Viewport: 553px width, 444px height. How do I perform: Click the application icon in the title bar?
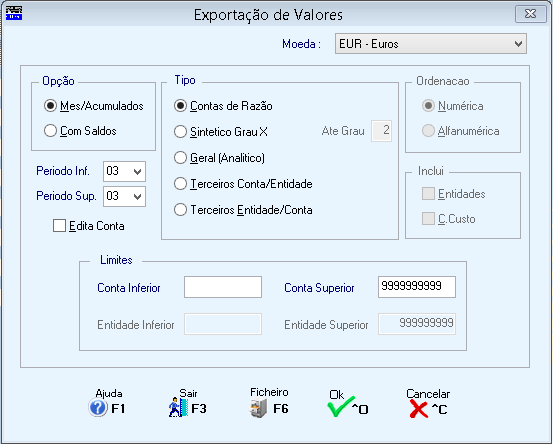[14, 13]
